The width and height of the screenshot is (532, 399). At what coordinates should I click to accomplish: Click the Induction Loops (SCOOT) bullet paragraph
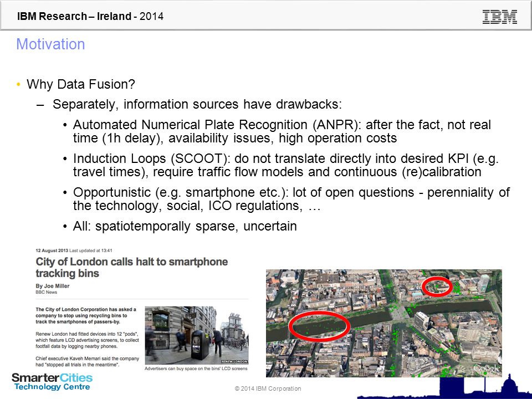point(286,165)
